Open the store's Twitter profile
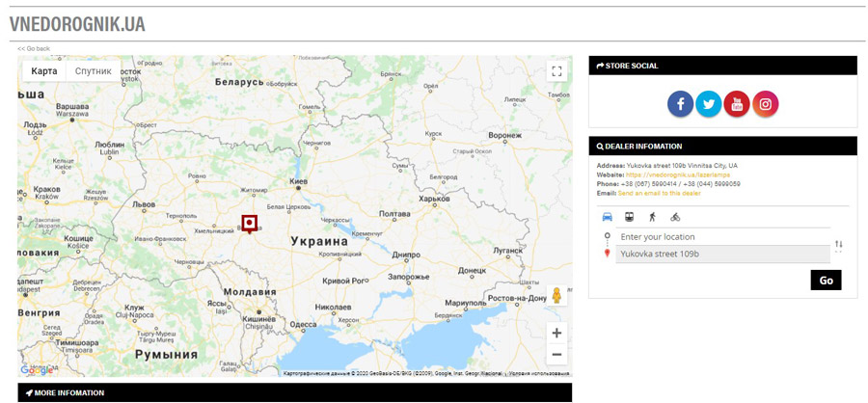This screenshot has height=403, width=868. pyautogui.click(x=709, y=104)
